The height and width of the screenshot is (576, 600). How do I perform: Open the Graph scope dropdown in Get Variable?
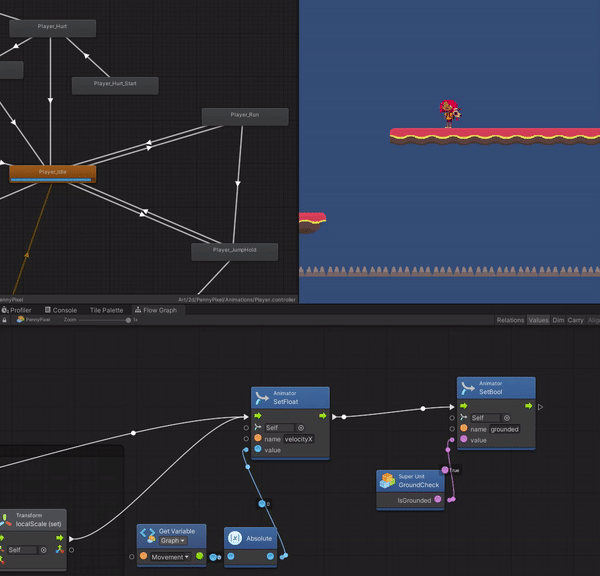pyautogui.click(x=174, y=541)
